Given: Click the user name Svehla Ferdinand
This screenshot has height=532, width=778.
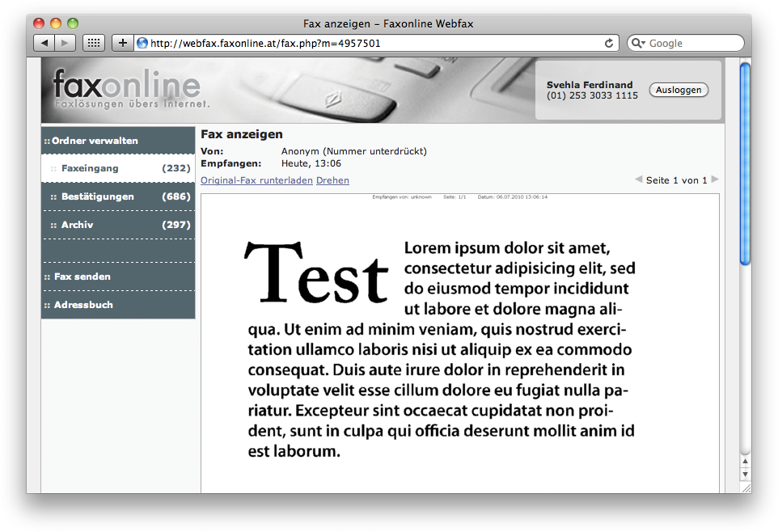Looking at the screenshot, I should pos(590,85).
